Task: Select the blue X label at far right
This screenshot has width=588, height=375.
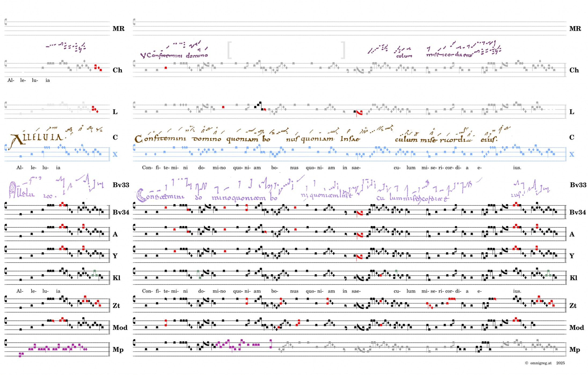Action: click(572, 154)
